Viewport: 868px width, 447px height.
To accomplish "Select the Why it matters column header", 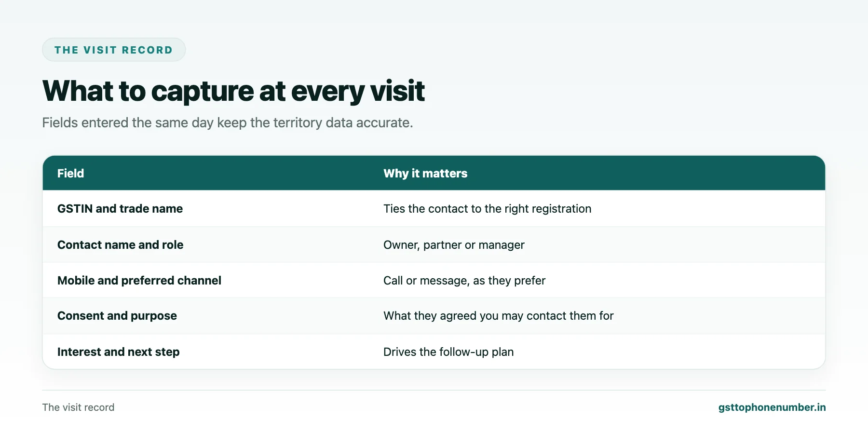I will (x=425, y=173).
